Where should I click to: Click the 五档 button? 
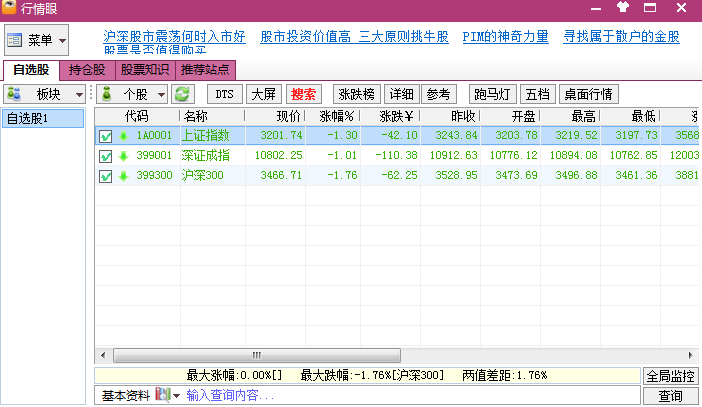[x=538, y=94]
